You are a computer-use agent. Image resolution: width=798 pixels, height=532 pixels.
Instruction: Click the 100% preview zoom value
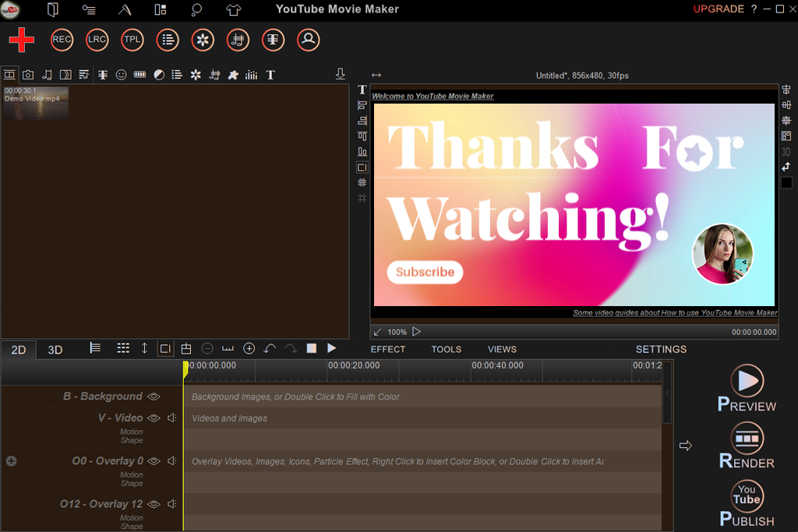pos(397,332)
